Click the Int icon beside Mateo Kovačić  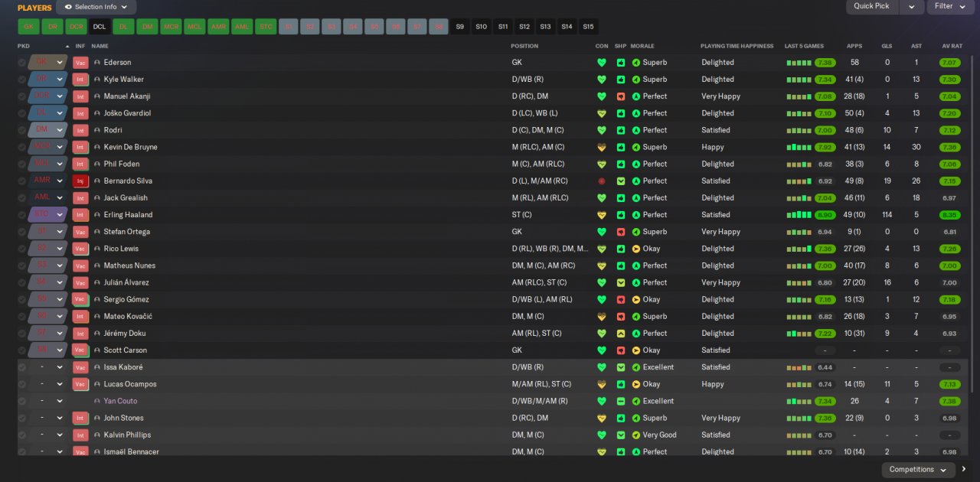[80, 317]
